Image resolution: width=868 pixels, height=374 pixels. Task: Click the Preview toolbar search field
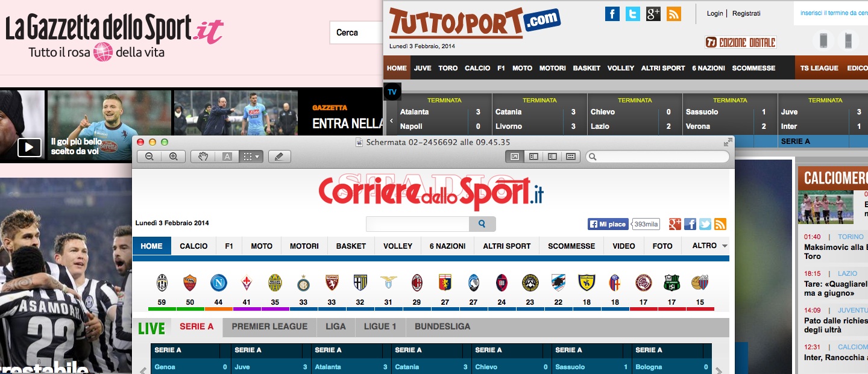[x=657, y=157]
